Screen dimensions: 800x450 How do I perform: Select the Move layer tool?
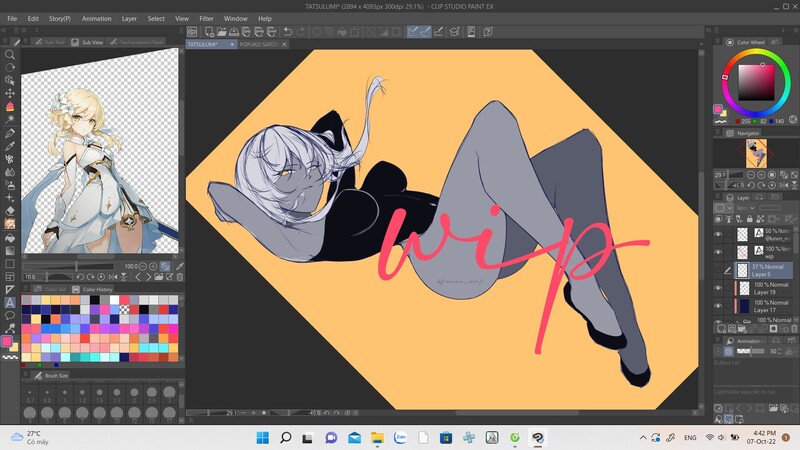coord(10,93)
